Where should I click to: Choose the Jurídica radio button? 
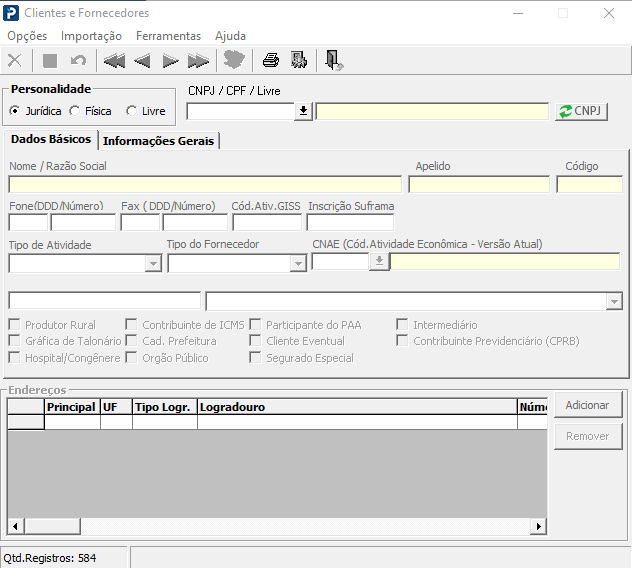(x=15, y=111)
